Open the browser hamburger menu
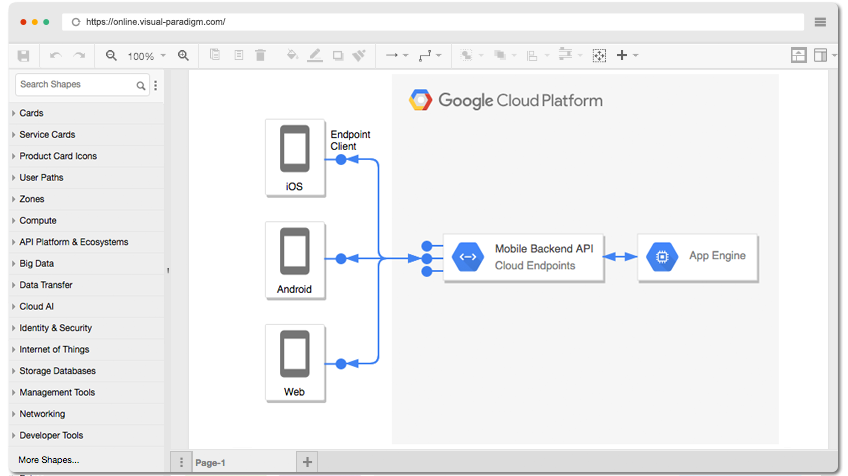848x476 pixels. coord(820,22)
